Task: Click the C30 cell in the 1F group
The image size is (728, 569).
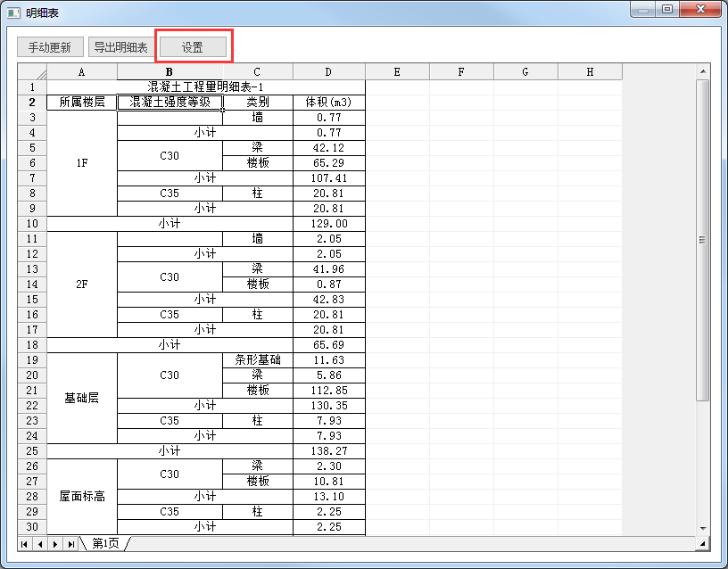Action: [x=170, y=155]
